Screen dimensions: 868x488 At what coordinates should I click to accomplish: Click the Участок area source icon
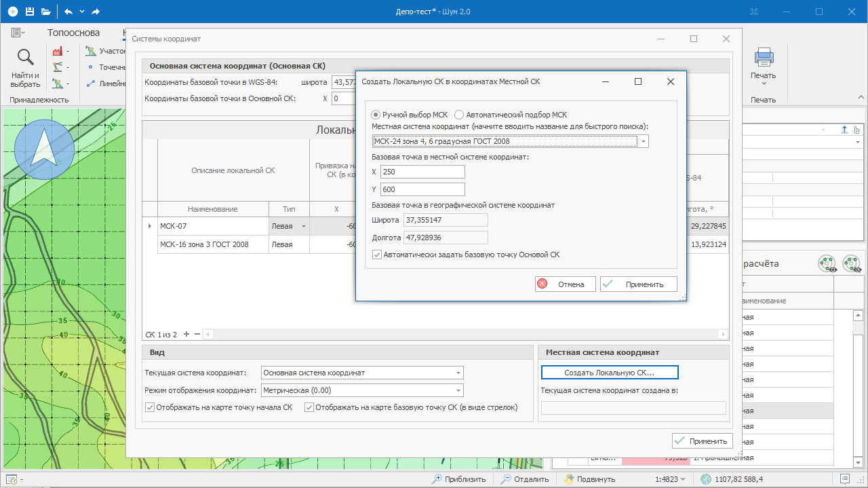tap(90, 51)
